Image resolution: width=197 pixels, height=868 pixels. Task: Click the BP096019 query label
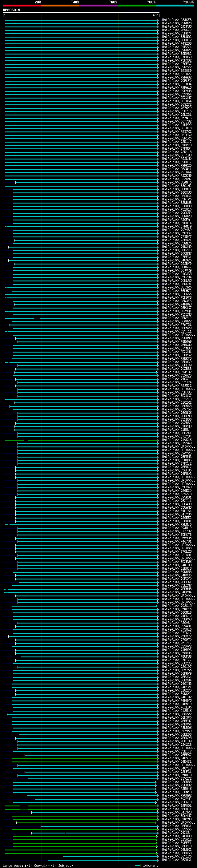coord(11,10)
